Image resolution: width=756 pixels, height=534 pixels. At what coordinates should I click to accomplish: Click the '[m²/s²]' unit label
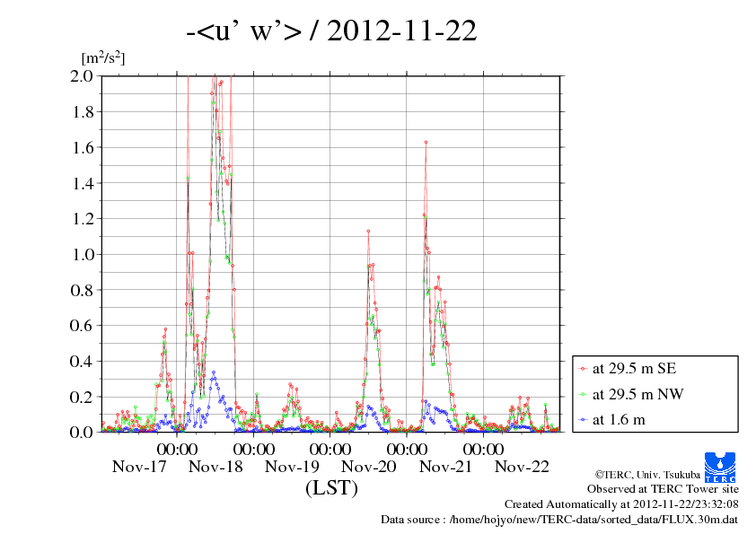click(x=103, y=57)
